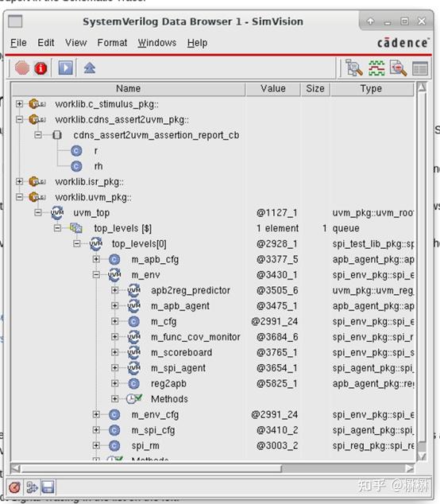This screenshot has width=440, height=504.
Task: Click the UVM icon beside m_env
Action: point(114,274)
